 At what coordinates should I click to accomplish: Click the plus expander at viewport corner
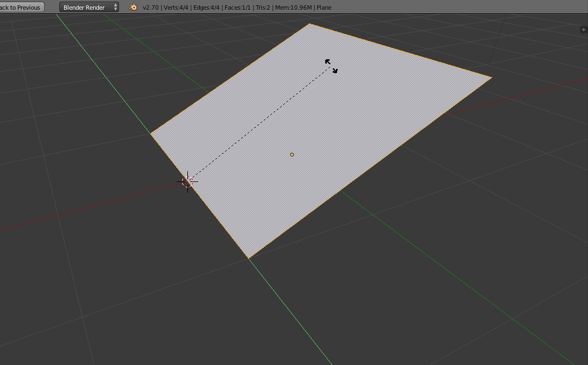584,30
